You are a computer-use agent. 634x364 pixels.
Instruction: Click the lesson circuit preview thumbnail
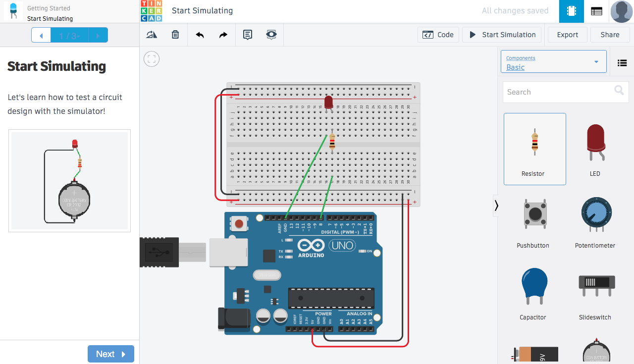click(69, 181)
